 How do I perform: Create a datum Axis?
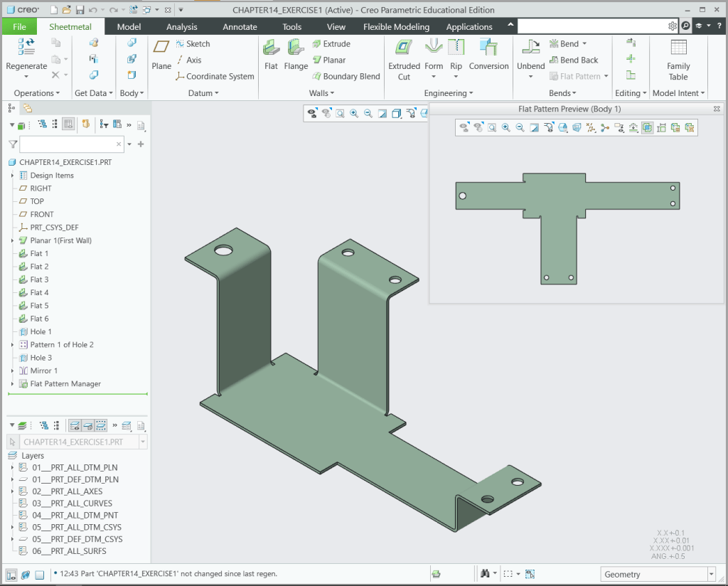pyautogui.click(x=189, y=60)
